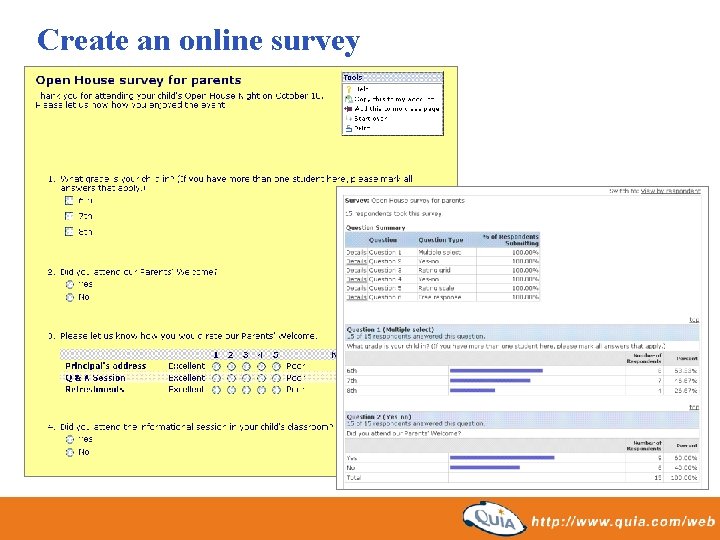720x540 pixels.
Task: Select Yes for informational session question
Action: click(70, 439)
